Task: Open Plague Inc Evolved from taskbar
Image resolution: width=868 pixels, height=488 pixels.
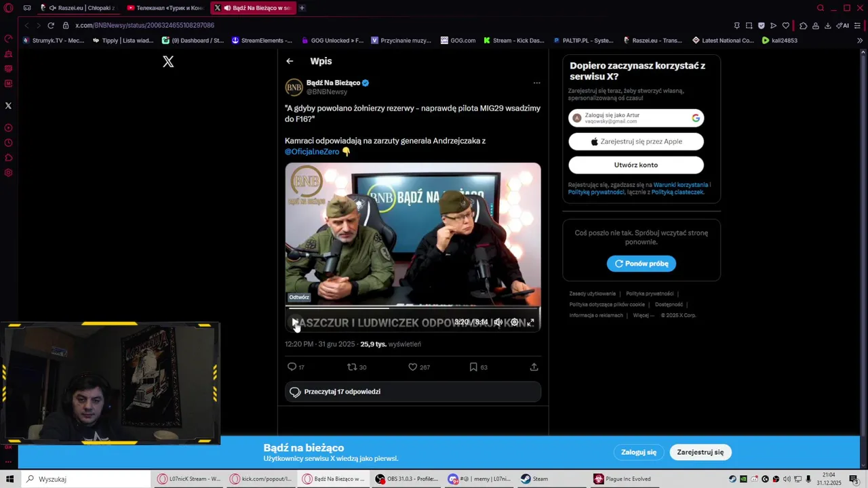Action: (x=623, y=479)
